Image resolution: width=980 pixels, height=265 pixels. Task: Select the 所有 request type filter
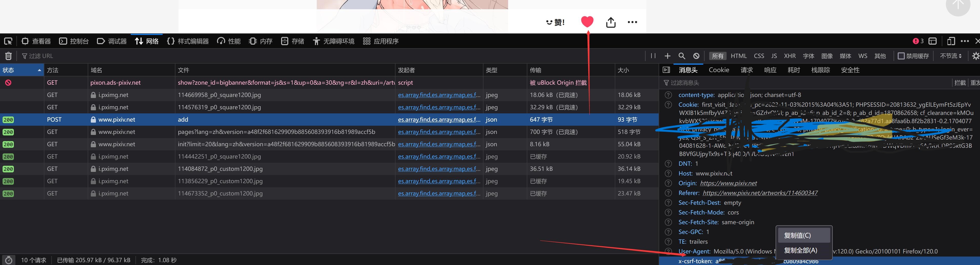(718, 56)
